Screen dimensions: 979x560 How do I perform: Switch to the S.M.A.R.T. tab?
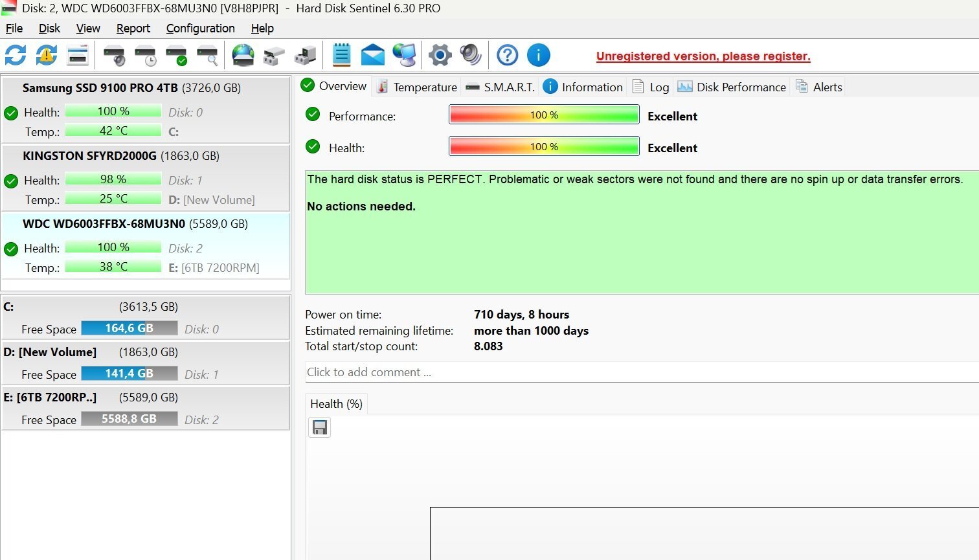tap(501, 87)
